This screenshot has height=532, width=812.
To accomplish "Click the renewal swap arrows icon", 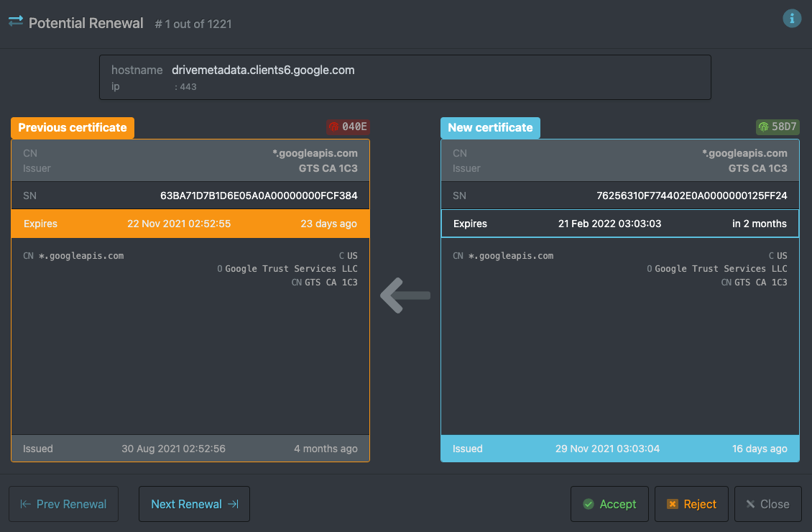I will [15, 23].
